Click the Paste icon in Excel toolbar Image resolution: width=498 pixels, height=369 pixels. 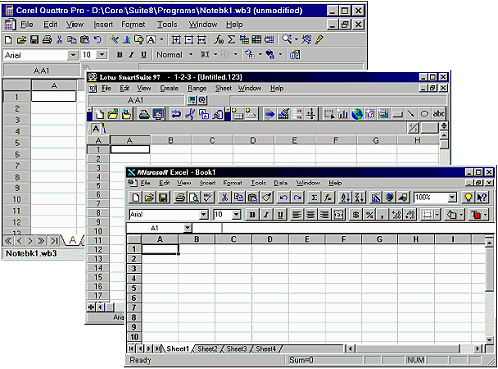252,198
